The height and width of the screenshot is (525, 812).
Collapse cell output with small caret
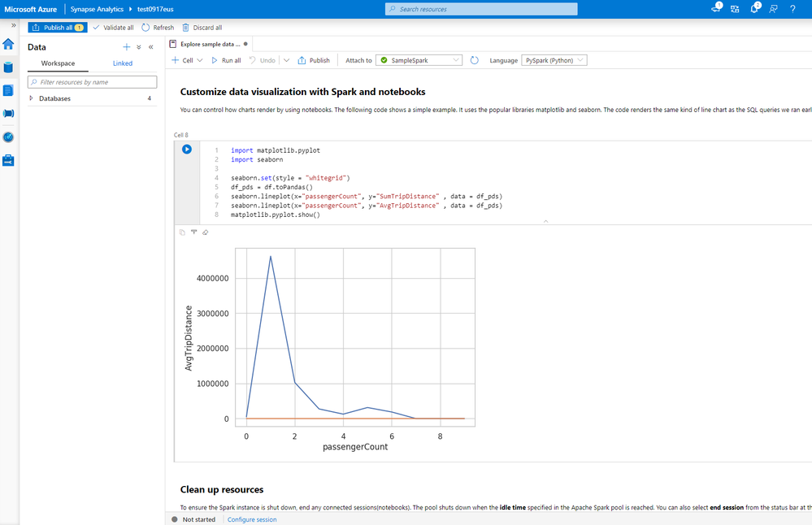point(546,221)
